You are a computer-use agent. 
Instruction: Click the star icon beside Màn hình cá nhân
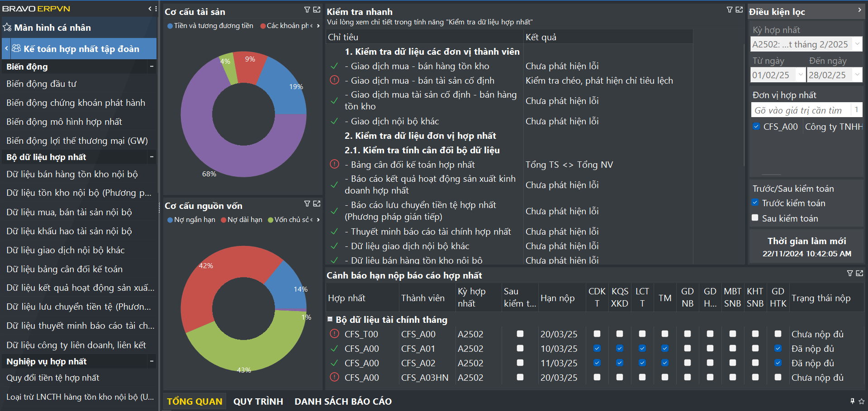point(7,27)
